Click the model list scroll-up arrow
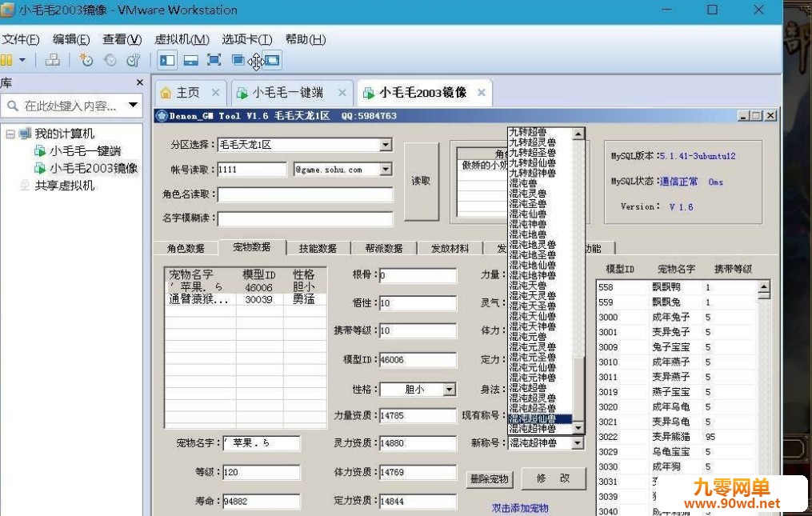 pyautogui.click(x=764, y=286)
